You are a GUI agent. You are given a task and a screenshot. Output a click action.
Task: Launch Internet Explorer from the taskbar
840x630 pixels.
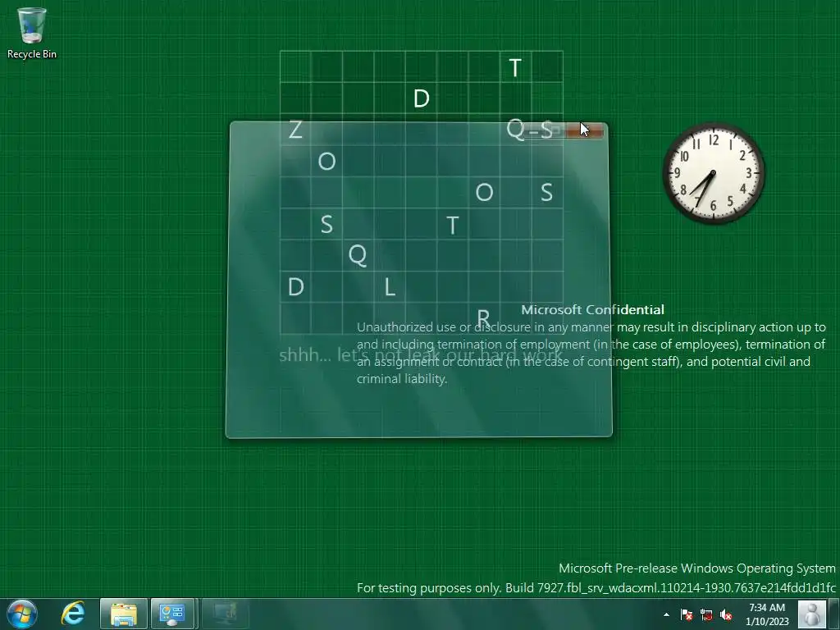73,614
